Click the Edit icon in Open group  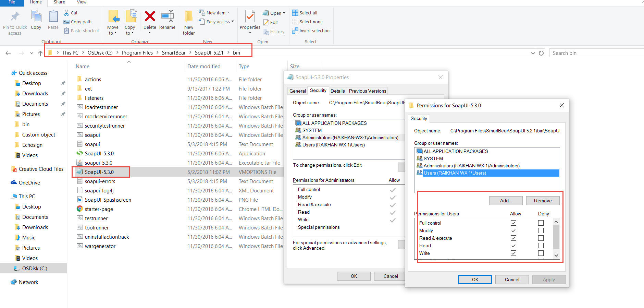point(266,22)
